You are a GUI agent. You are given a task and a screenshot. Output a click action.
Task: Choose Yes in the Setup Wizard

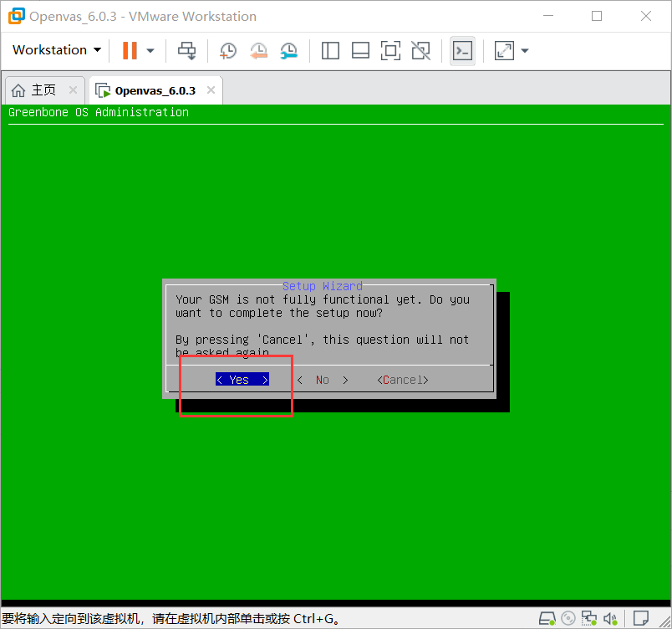(242, 380)
